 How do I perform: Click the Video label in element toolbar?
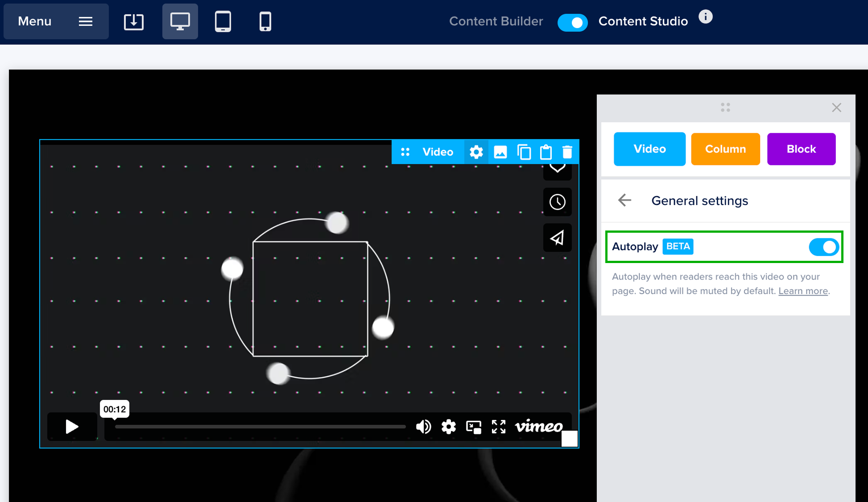(438, 152)
